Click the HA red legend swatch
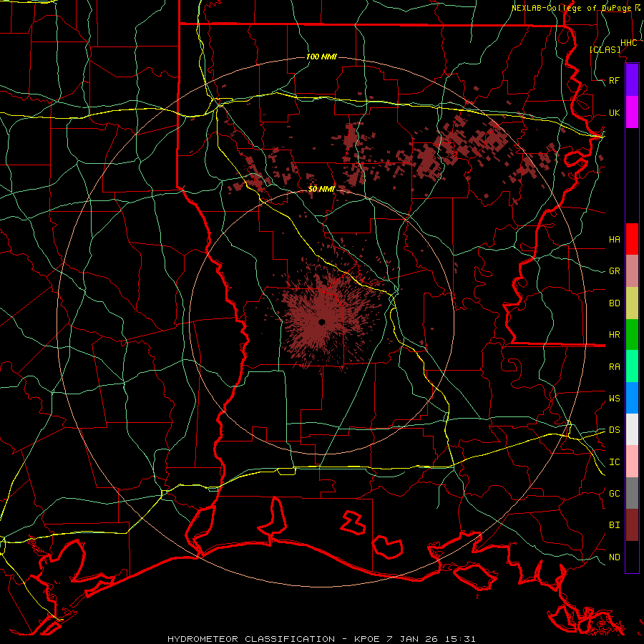Screen dimensions: 644x644 pos(632,239)
